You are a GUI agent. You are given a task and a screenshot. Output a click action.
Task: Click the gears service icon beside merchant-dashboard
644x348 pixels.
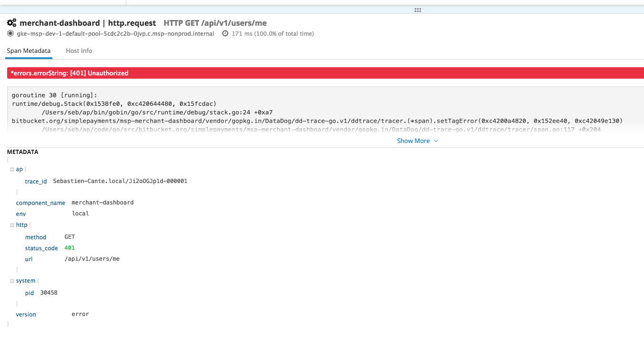[11, 23]
